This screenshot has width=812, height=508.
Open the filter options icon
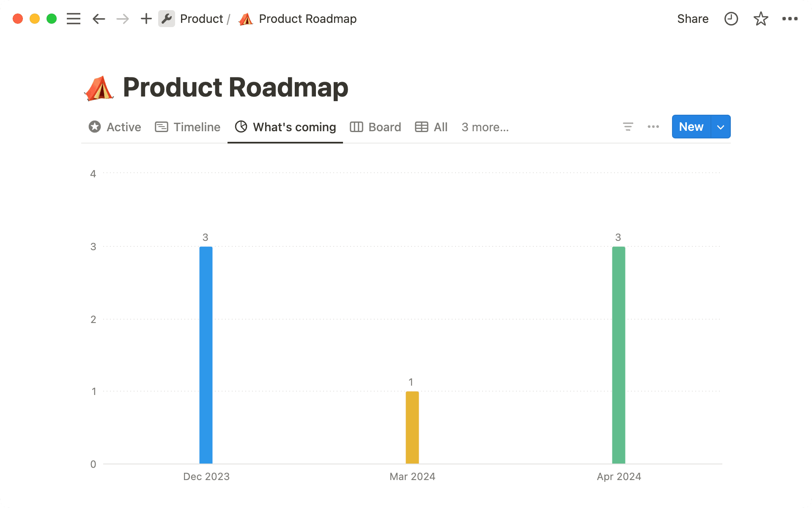click(x=628, y=127)
